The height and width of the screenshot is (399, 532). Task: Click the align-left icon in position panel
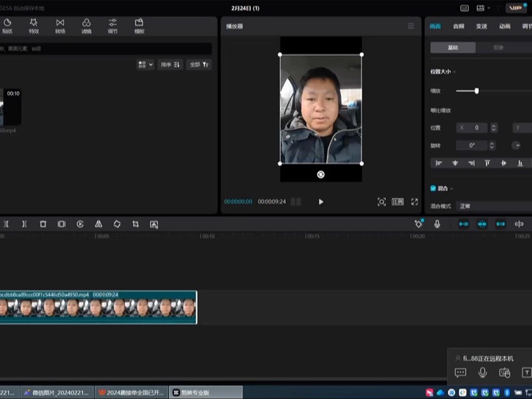tap(439, 163)
